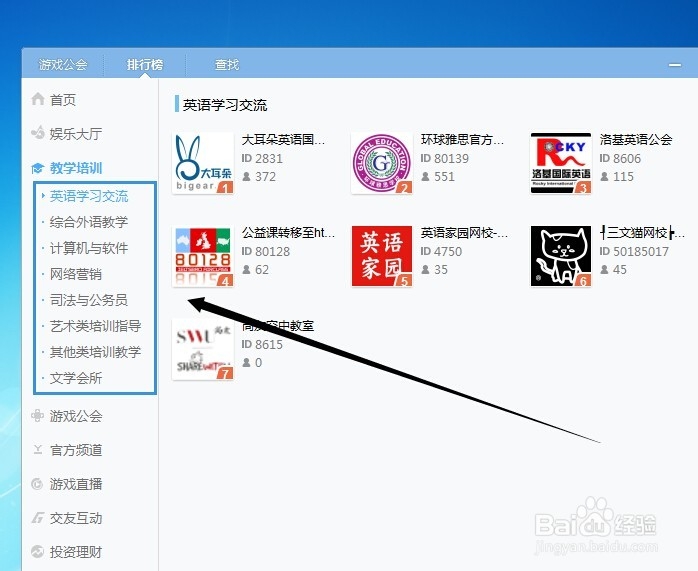Open 娱乐大厅 category
Screen dimensions: 698x571
(x=76, y=134)
